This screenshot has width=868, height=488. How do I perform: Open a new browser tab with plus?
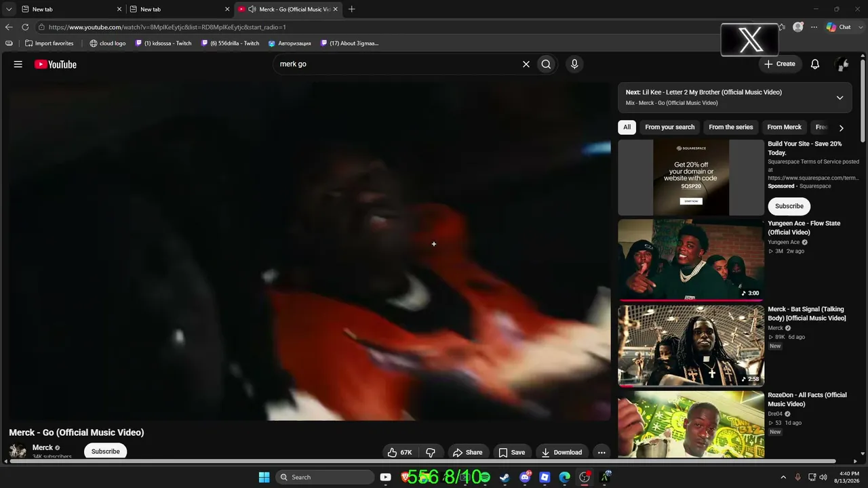pos(351,9)
